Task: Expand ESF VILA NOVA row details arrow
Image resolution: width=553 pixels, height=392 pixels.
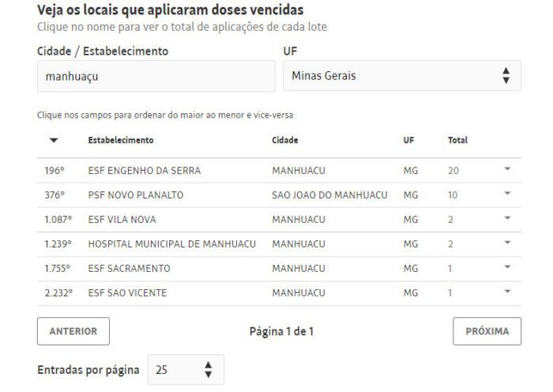Action: 507,218
